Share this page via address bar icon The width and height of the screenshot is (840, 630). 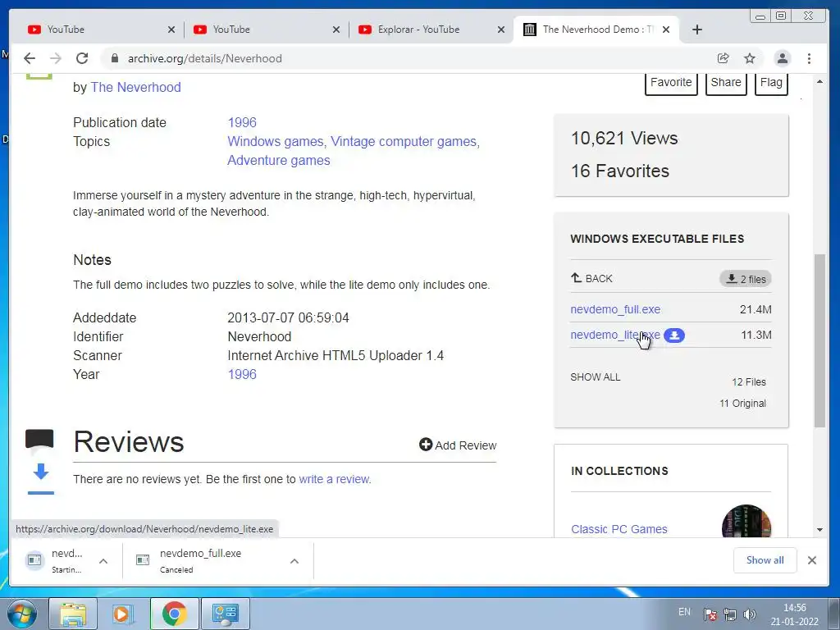(724, 58)
